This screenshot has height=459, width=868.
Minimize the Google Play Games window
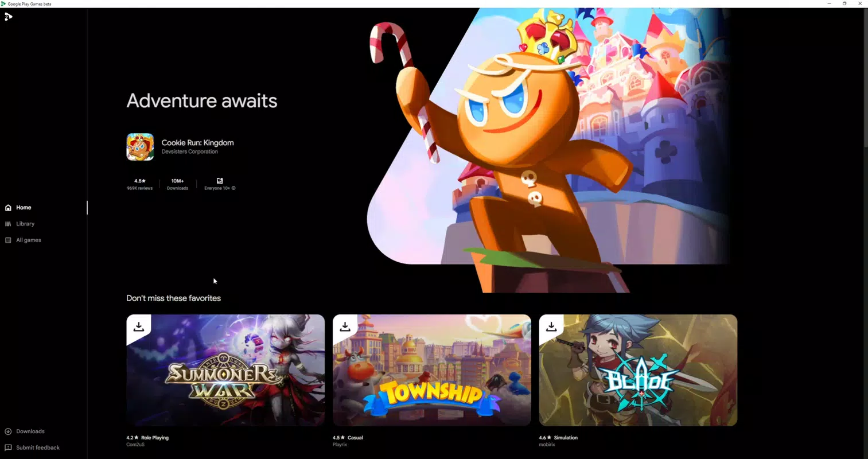click(829, 4)
